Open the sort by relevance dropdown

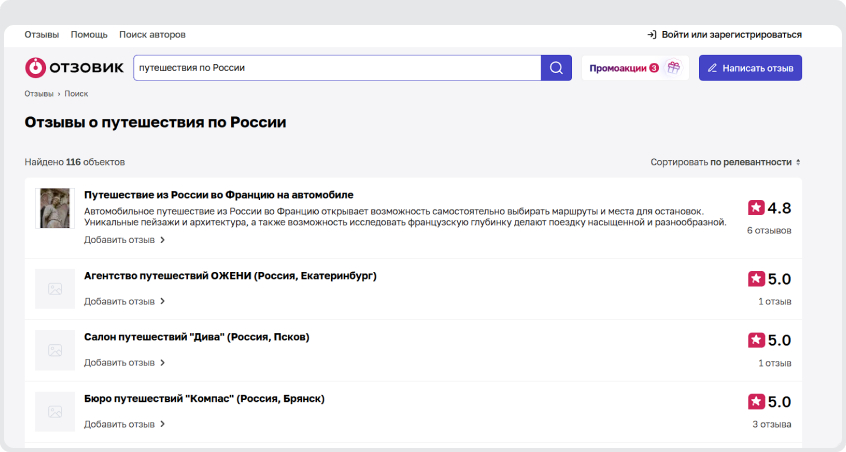pyautogui.click(x=725, y=162)
